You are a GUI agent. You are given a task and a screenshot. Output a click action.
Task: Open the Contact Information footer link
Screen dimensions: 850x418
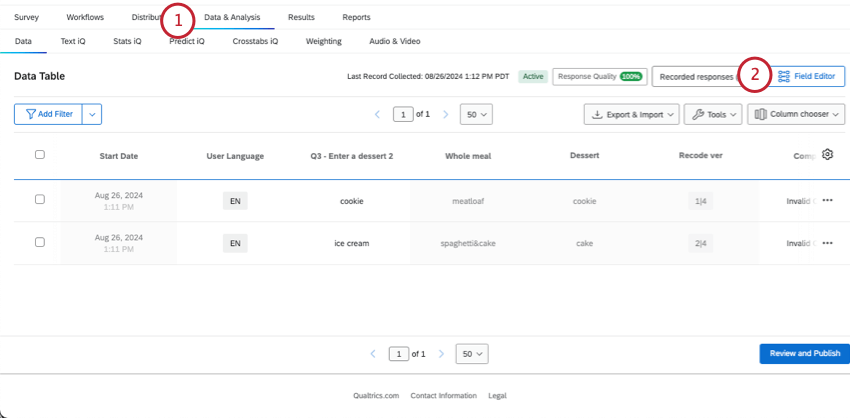pyautogui.click(x=443, y=396)
